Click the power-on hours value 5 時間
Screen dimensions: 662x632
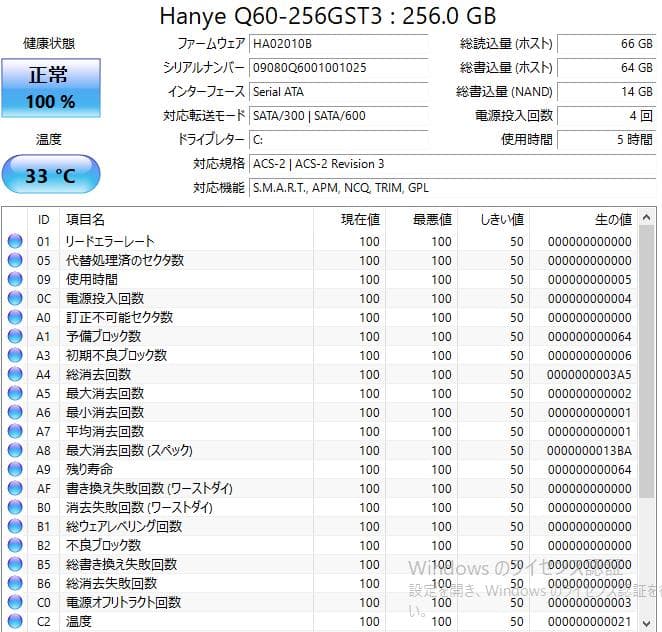606,140
